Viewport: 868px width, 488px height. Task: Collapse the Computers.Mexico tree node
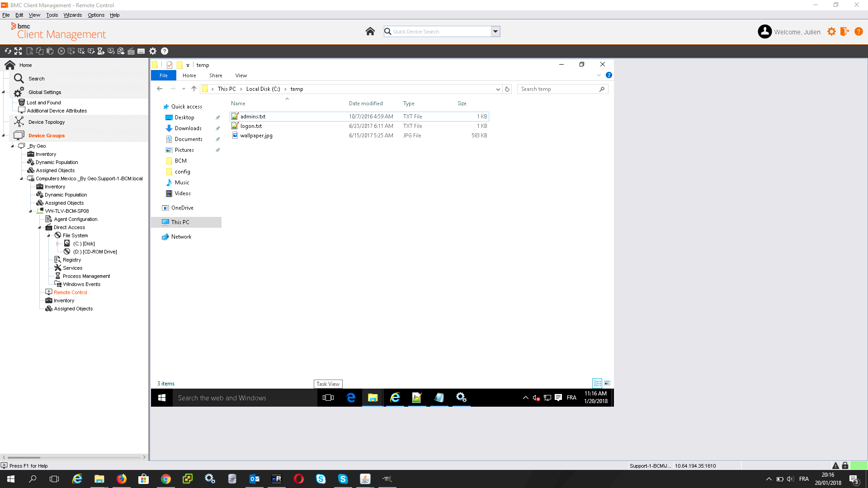click(21, 178)
